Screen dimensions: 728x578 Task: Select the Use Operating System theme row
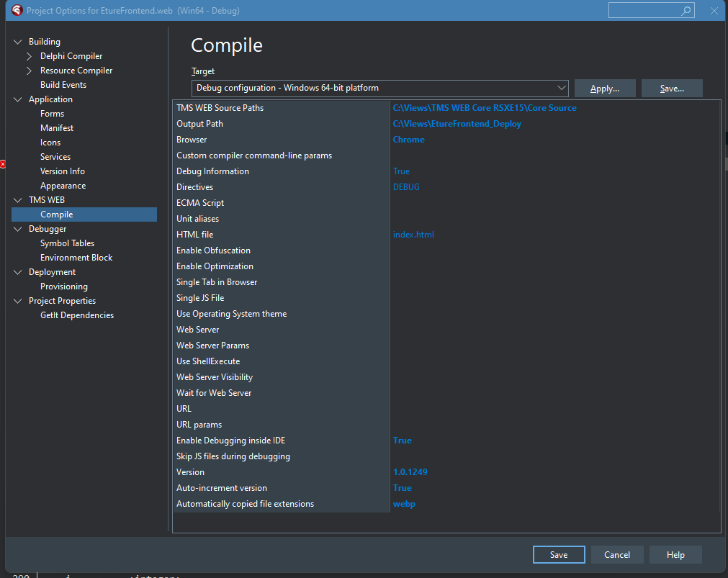click(446, 314)
